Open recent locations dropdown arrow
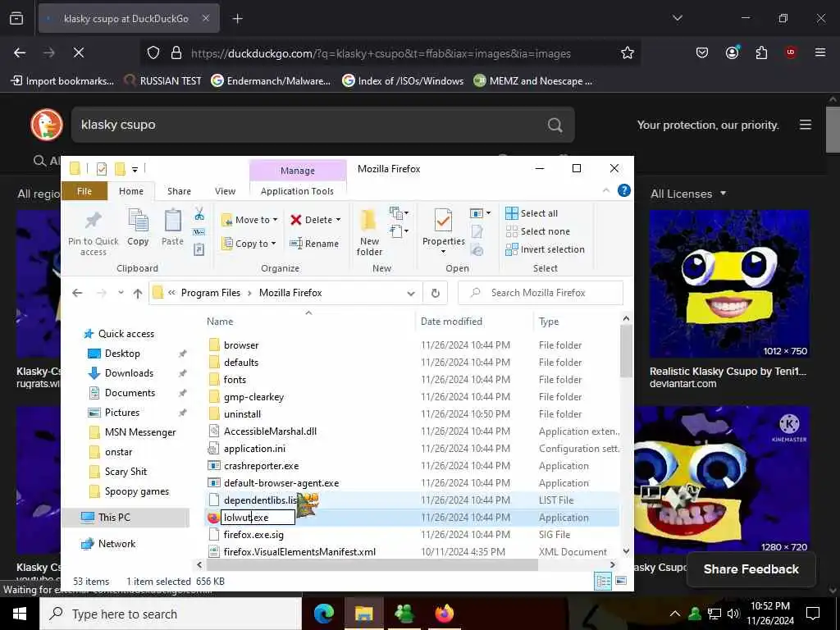 (121, 293)
